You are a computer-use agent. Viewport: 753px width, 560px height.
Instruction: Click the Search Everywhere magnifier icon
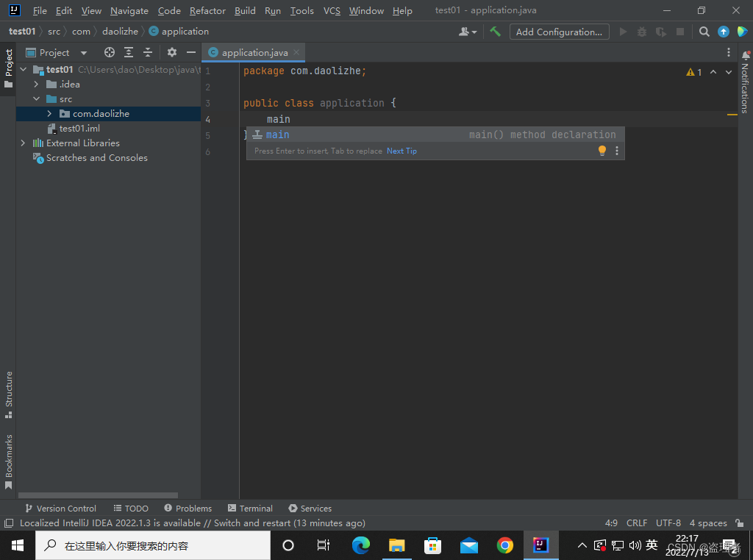[x=704, y=32]
